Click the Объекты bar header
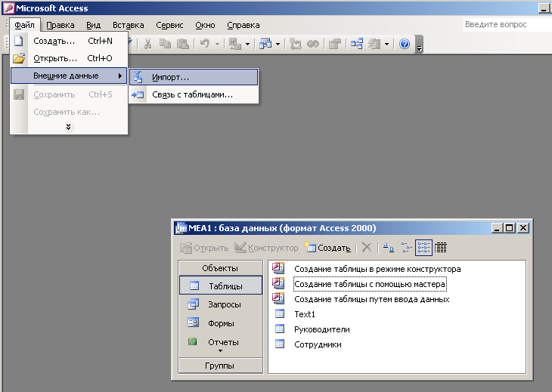Screen dimensions: 552x392 pyautogui.click(x=220, y=268)
